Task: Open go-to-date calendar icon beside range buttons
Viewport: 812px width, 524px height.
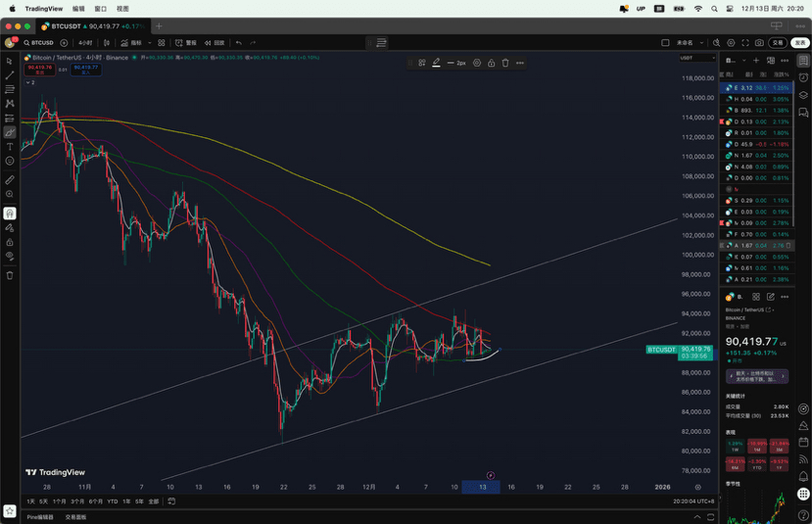Action: pyautogui.click(x=171, y=501)
